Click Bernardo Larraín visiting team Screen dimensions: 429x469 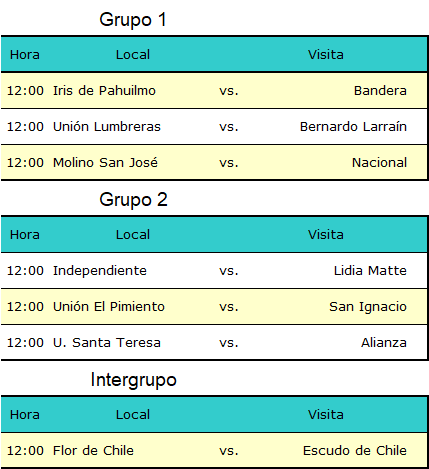[353, 127]
